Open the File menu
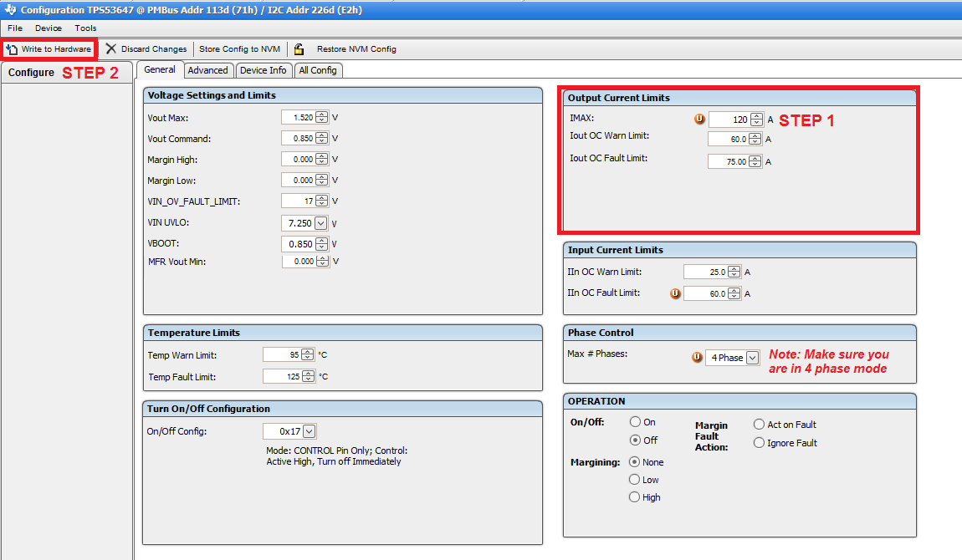962x560 pixels. pos(15,28)
